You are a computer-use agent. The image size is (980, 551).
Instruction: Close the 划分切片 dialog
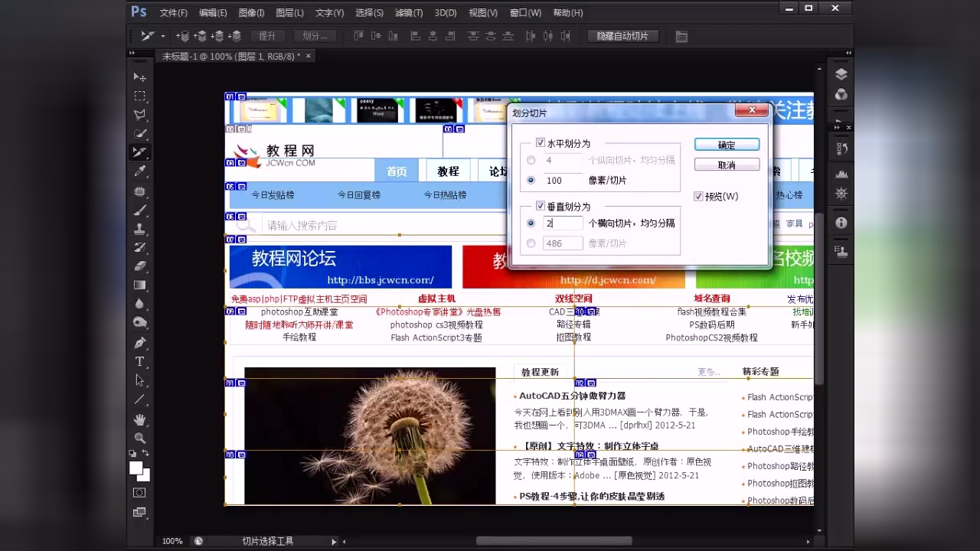(751, 110)
